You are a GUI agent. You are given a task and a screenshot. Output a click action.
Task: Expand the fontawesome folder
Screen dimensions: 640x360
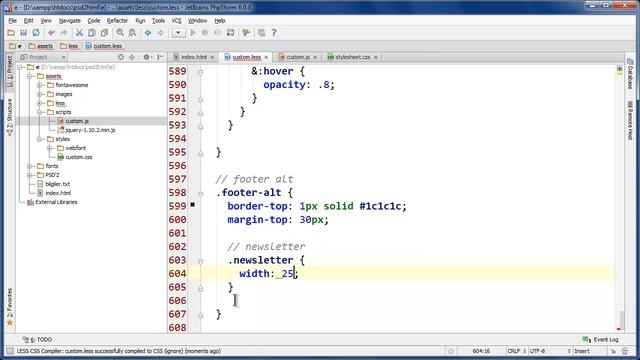[x=40, y=85]
